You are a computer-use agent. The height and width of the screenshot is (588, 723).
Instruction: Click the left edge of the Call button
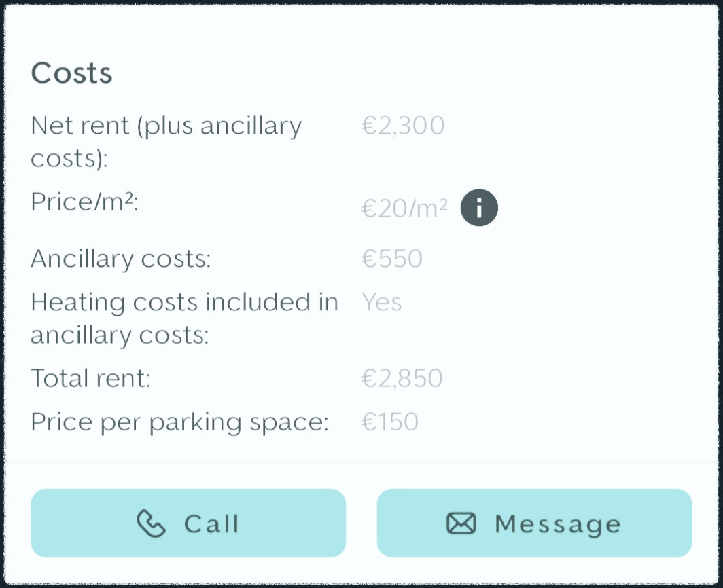click(x=40, y=523)
